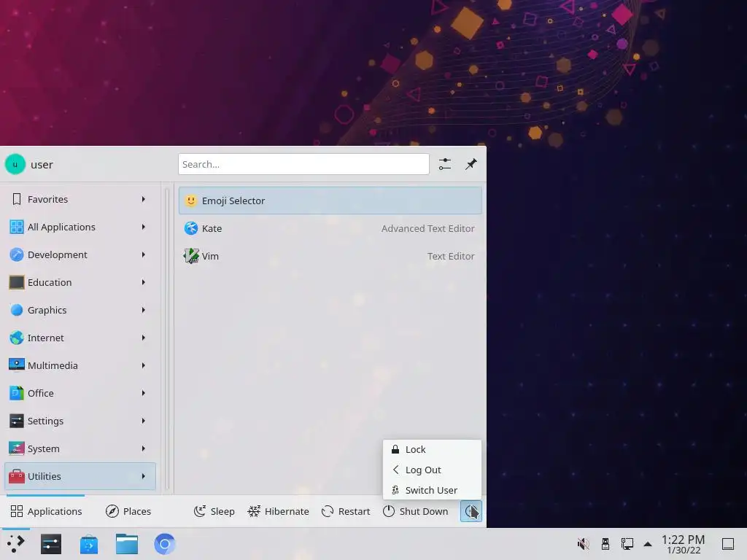Switch to the Applications tab

[46, 511]
